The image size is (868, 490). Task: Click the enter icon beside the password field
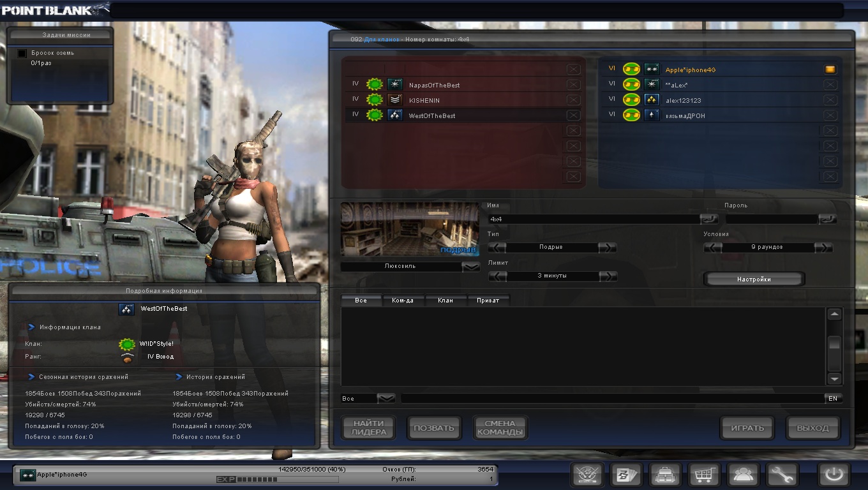pos(827,219)
